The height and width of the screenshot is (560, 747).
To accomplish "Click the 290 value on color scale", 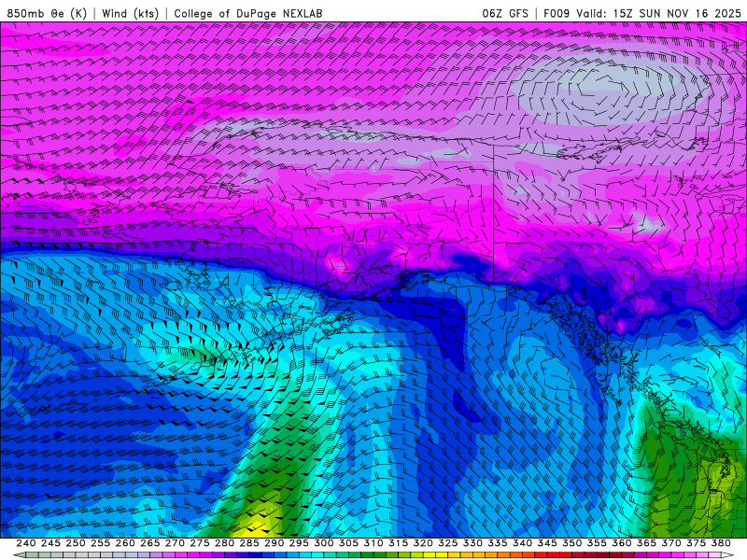I will (274, 543).
